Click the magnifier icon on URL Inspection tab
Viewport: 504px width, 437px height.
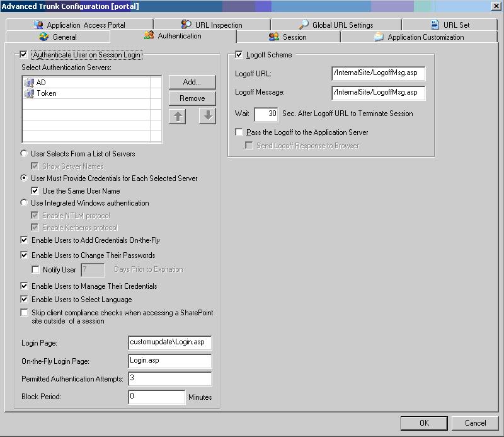click(x=186, y=24)
